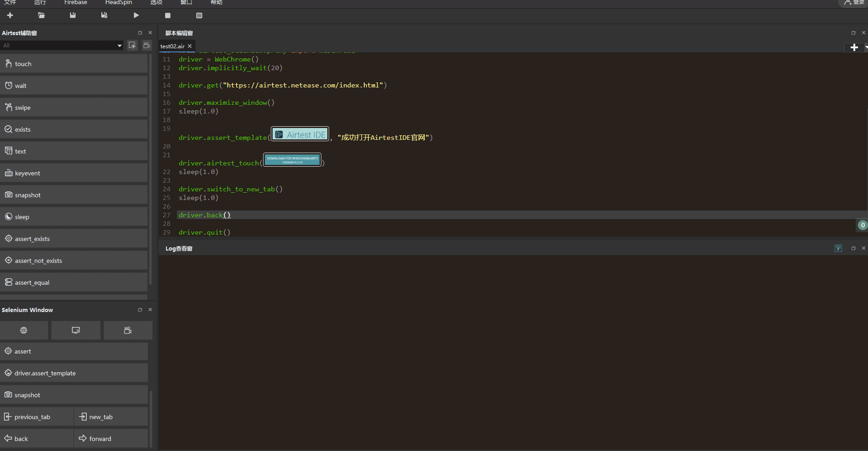The width and height of the screenshot is (868, 451).
Task: Click the recorder camera icon in Airtest panel
Action: (x=146, y=45)
